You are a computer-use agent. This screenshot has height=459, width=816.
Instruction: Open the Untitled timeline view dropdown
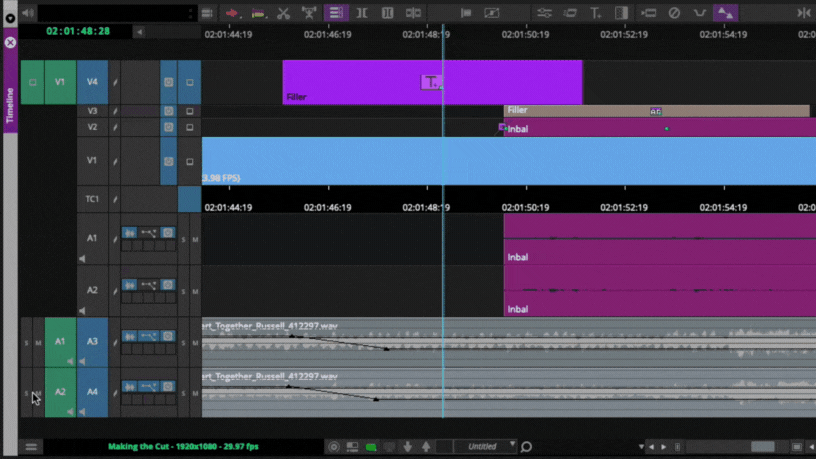[485, 447]
